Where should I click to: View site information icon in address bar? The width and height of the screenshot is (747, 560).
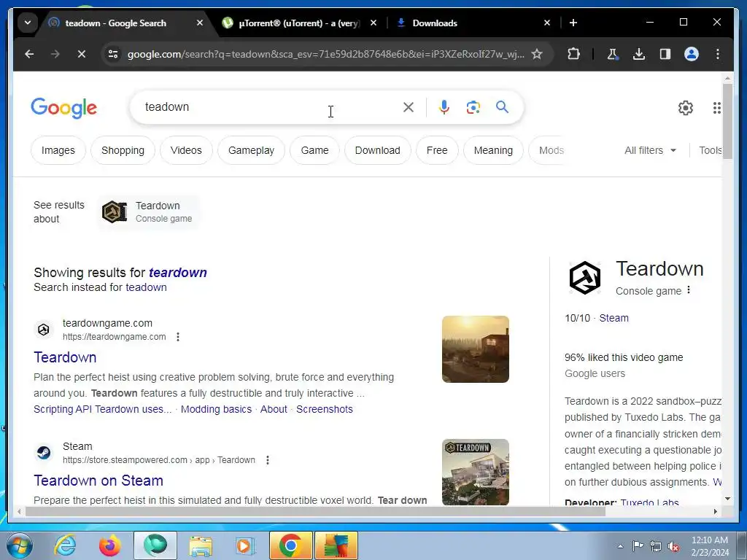(113, 54)
